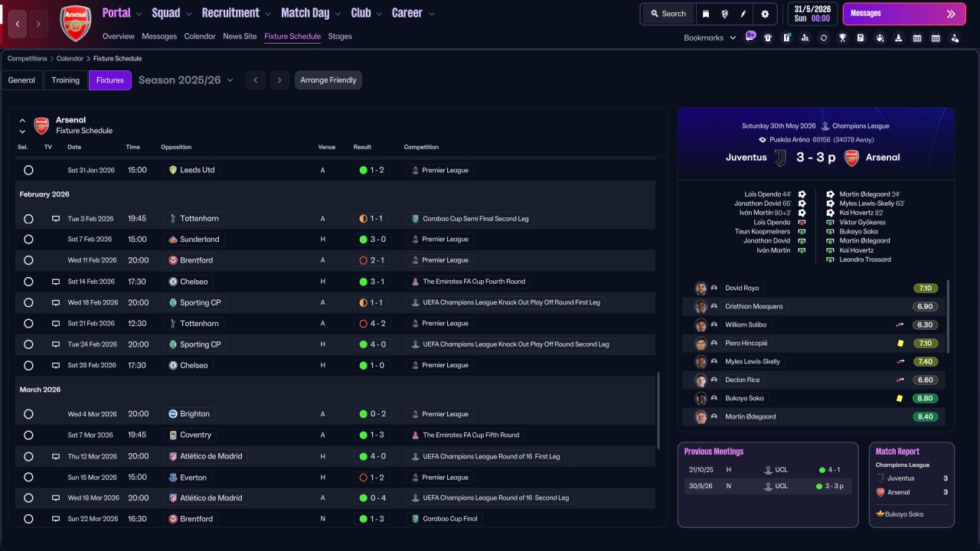Expand the Recruitment menu chevron
980x551 pixels.
268,14
